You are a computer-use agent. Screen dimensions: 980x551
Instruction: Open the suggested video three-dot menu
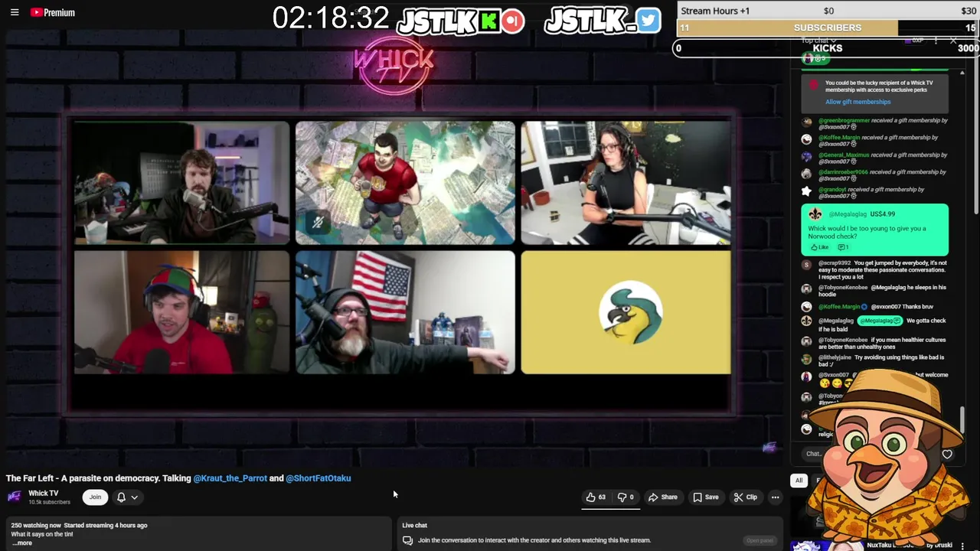pos(962,546)
